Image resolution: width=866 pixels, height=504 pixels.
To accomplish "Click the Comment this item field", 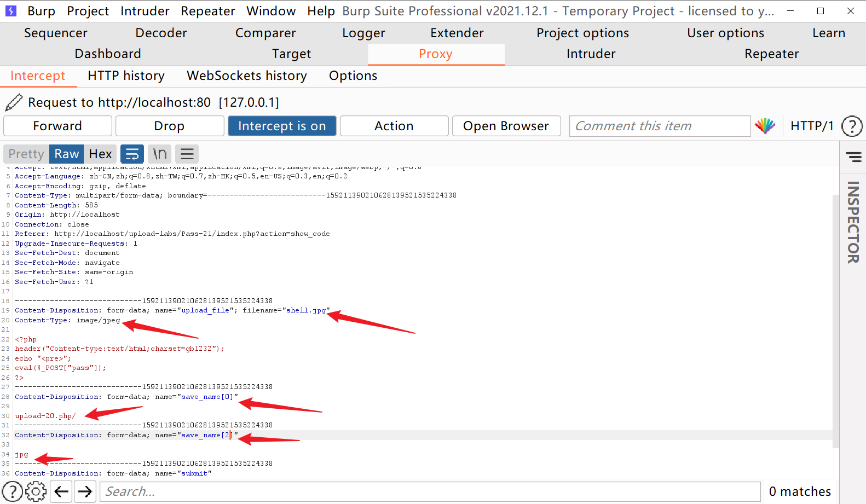I will pos(660,126).
